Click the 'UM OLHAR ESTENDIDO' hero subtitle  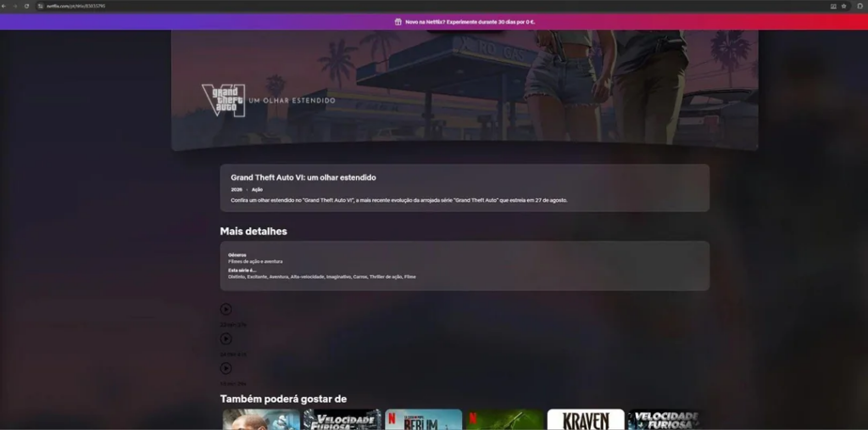click(x=292, y=100)
